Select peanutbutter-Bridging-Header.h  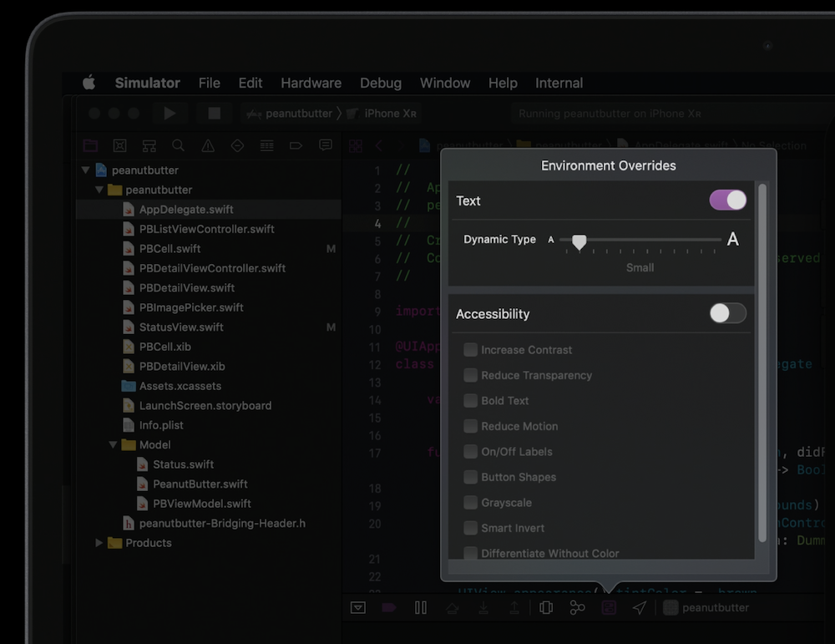(x=222, y=524)
